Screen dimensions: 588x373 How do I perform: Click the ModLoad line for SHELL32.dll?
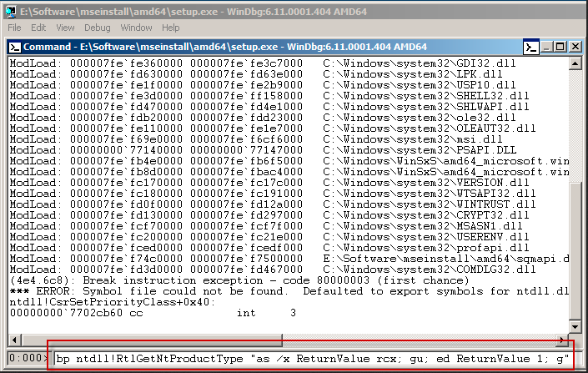click(x=269, y=96)
